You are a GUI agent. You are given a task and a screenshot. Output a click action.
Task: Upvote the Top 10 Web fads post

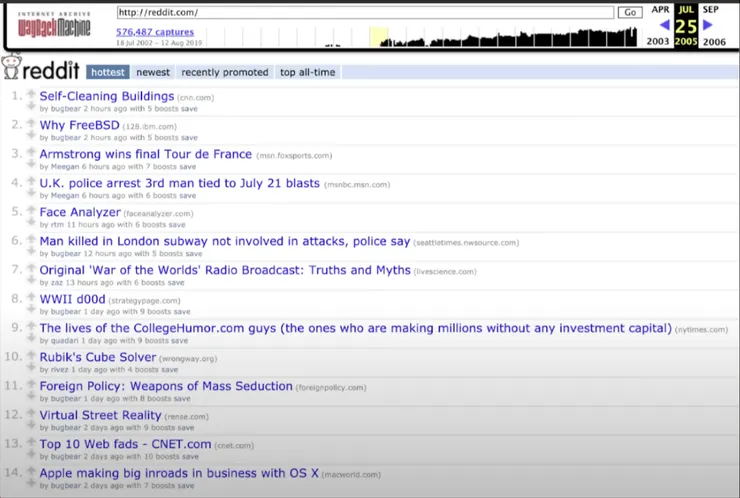pyautogui.click(x=31, y=442)
